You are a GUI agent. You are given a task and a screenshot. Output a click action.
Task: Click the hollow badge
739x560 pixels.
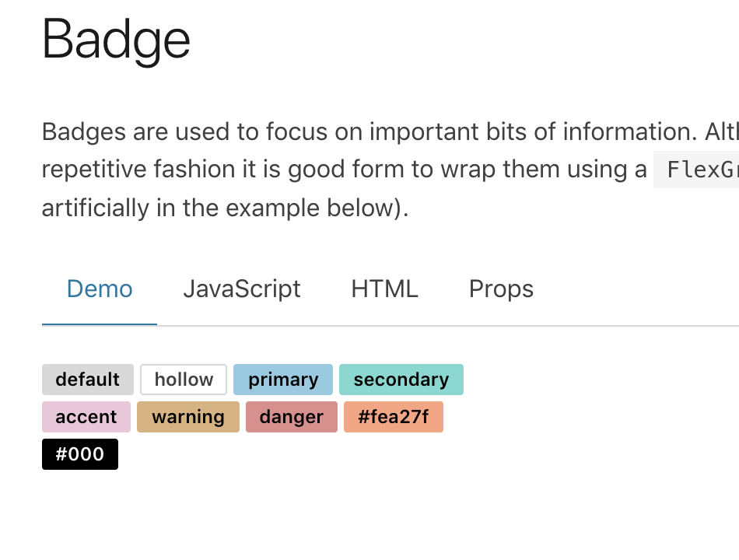(183, 380)
